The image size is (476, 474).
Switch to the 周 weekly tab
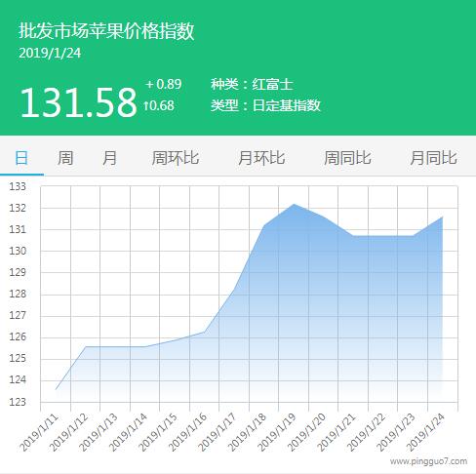tap(65, 158)
